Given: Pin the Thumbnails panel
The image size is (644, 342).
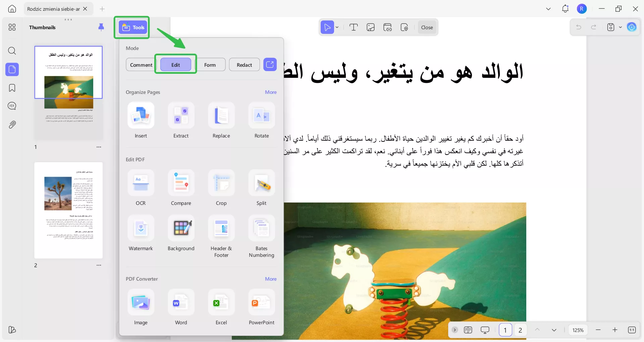Looking at the screenshot, I should coord(101,27).
